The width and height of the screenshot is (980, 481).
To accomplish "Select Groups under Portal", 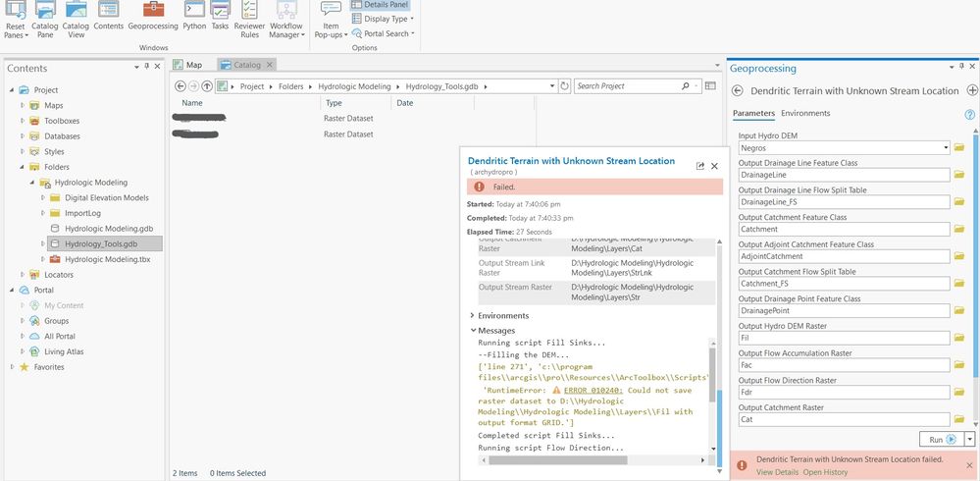I will pos(56,321).
